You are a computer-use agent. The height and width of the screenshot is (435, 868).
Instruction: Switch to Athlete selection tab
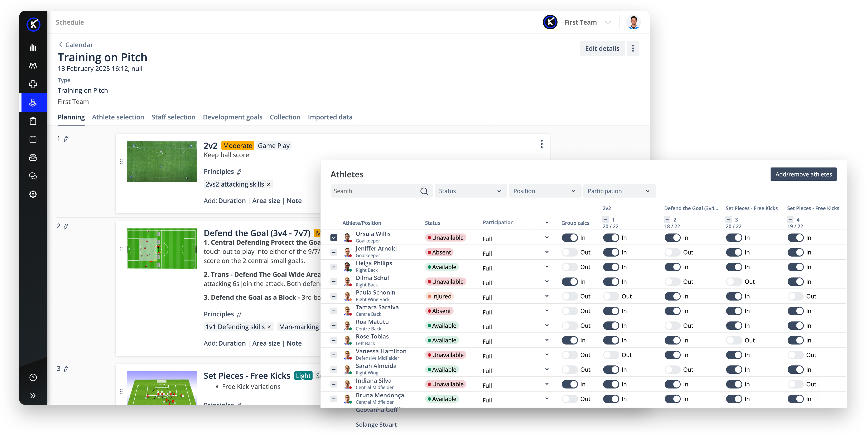(x=118, y=117)
